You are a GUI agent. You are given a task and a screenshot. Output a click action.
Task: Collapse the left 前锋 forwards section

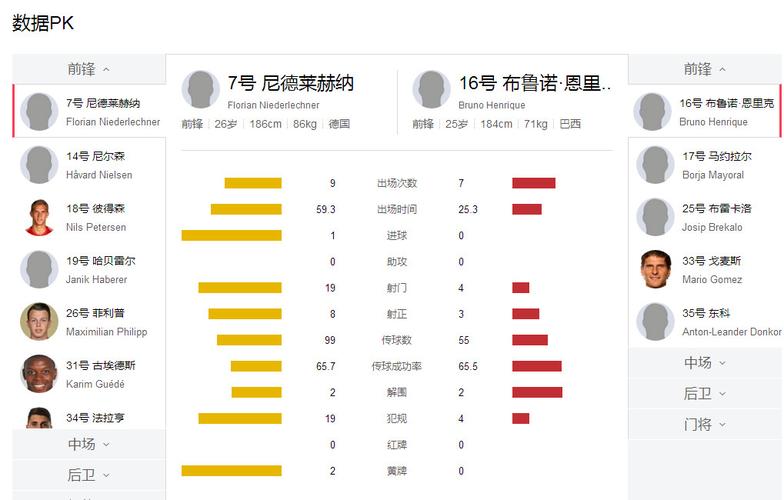[x=89, y=69]
